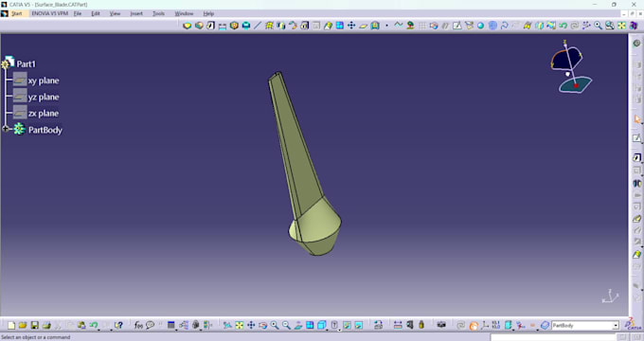The height and width of the screenshot is (341, 644).
Task: Select the Pan arrows tool in bottom toolbar
Action: point(251,326)
